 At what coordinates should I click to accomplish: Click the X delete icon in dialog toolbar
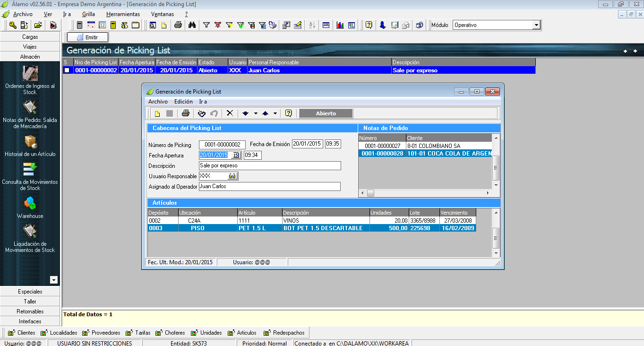[x=230, y=113]
